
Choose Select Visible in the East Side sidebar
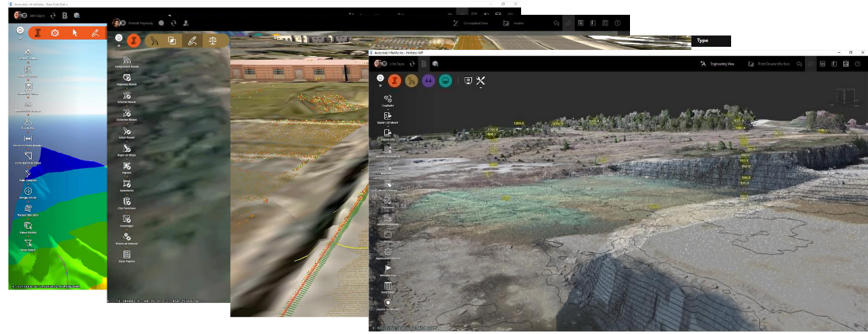coord(28,228)
